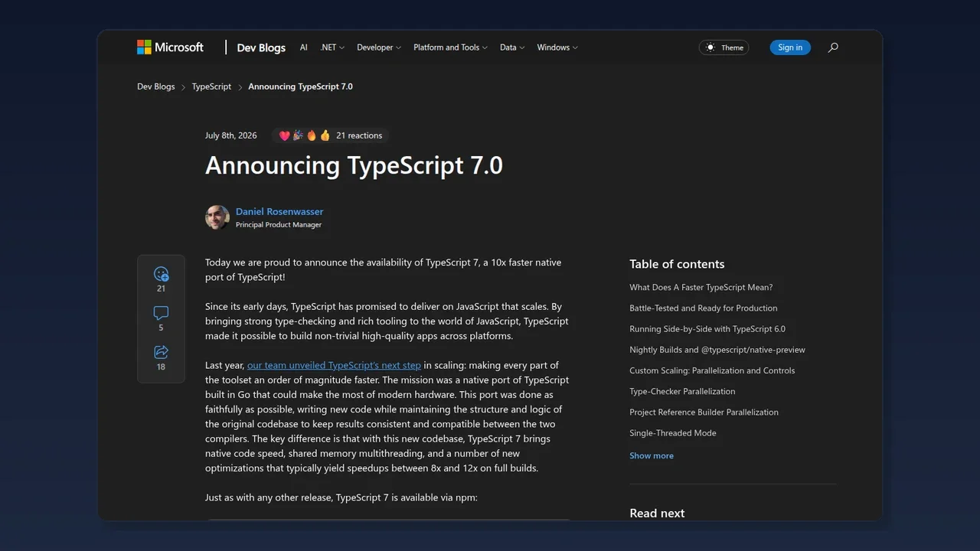Image resolution: width=980 pixels, height=551 pixels.
Task: Jump to 'Project Reference Builder Parallelization'
Action: (704, 412)
